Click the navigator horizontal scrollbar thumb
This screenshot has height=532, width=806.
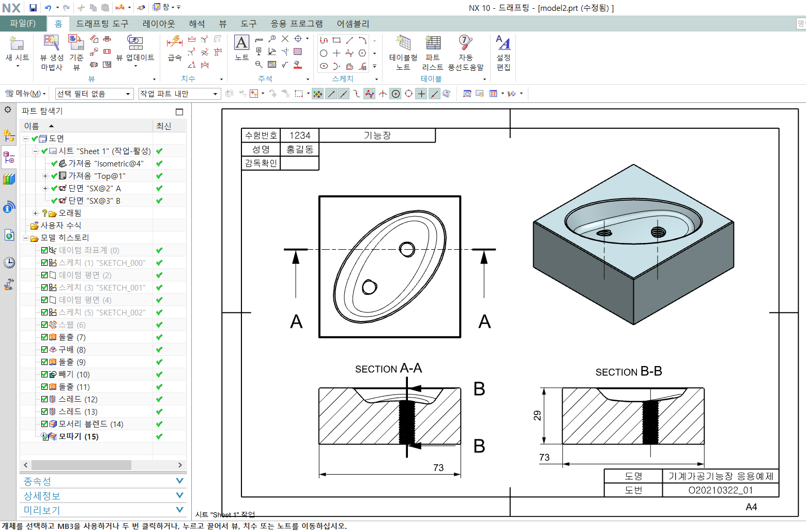[x=81, y=465]
